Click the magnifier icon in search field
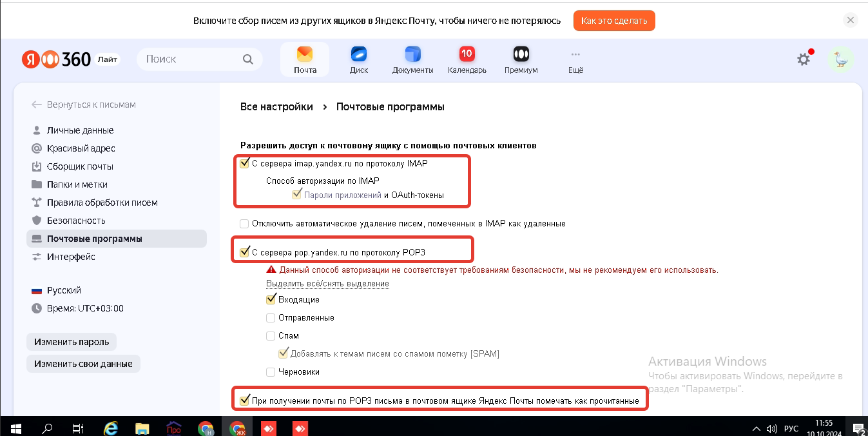 (x=248, y=59)
